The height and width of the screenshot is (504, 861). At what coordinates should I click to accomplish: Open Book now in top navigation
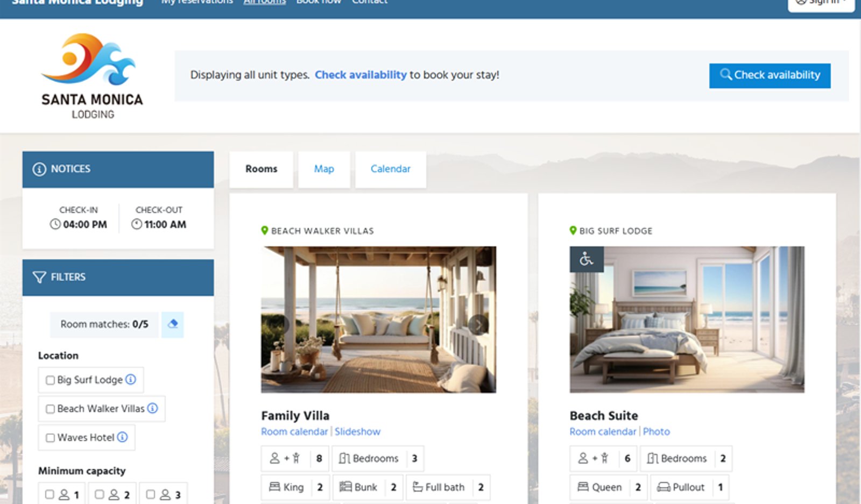tap(319, 2)
